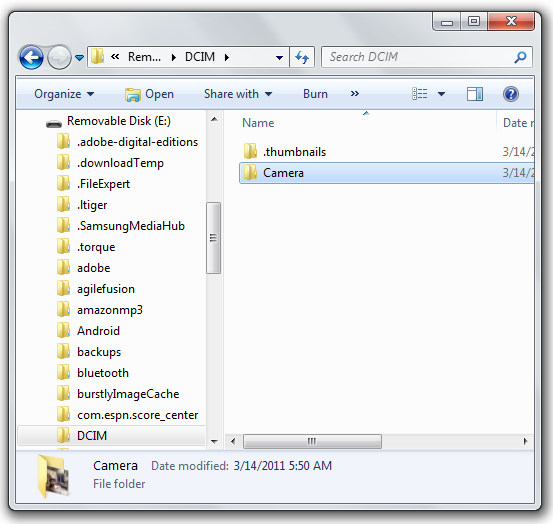
Task: Open the Organize menu
Action: point(64,94)
